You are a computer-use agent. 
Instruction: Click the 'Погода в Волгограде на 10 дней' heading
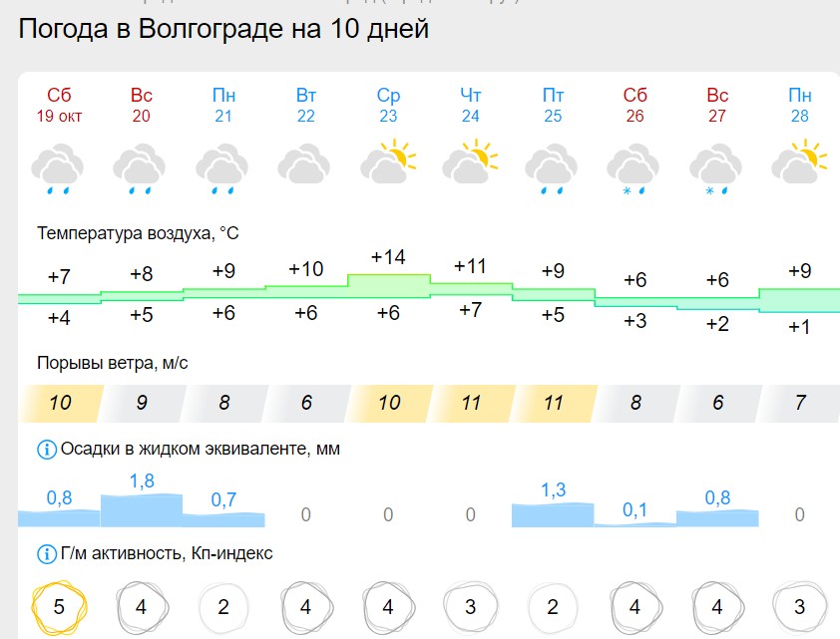(223, 29)
